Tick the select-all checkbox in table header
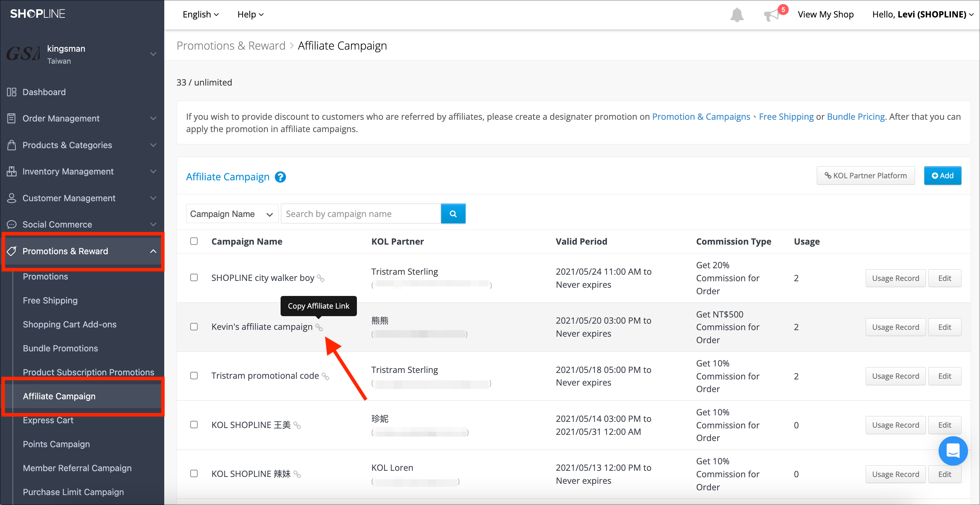The width and height of the screenshot is (980, 505). (194, 241)
